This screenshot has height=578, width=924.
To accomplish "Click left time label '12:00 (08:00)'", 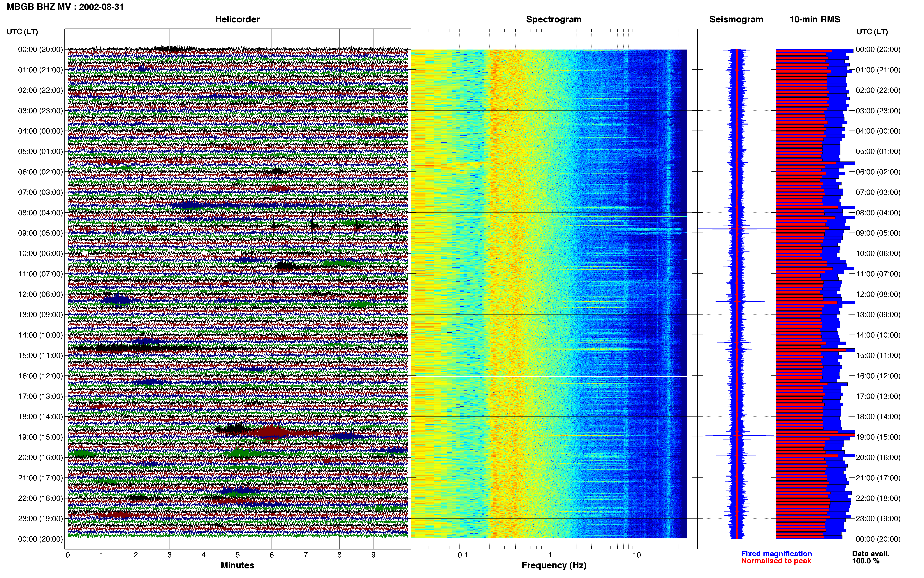I will (41, 294).
